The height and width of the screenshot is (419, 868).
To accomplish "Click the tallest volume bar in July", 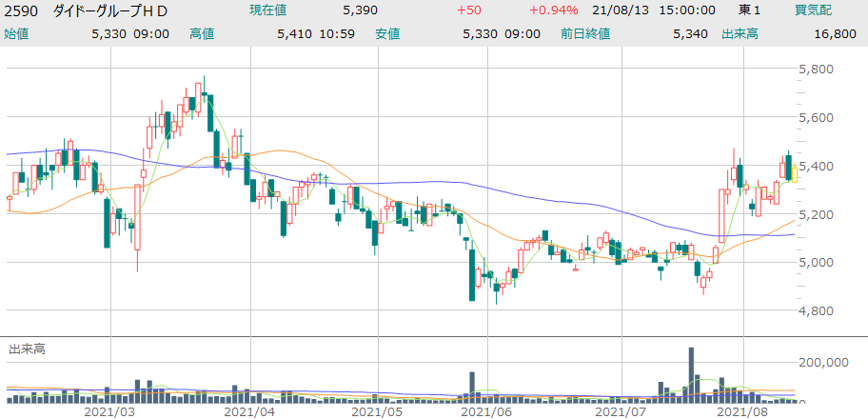I will 692,373.
